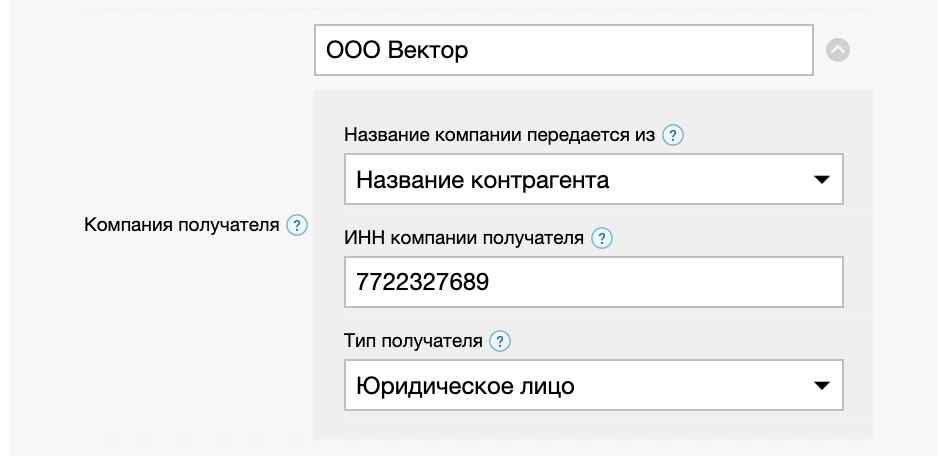This screenshot has width=948, height=456.
Task: Click the word "Вектор" in company field
Action: [x=427, y=49]
